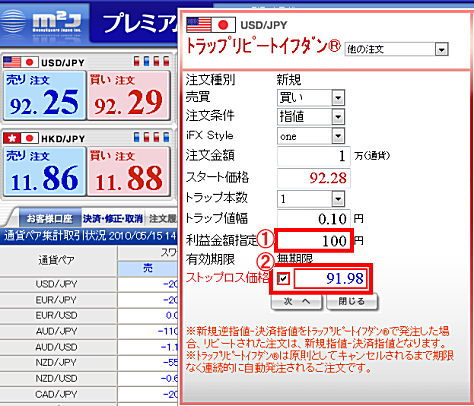Click the AUD/JPY row in currency table
Viewport: 474px width, 406px height.
[89, 331]
